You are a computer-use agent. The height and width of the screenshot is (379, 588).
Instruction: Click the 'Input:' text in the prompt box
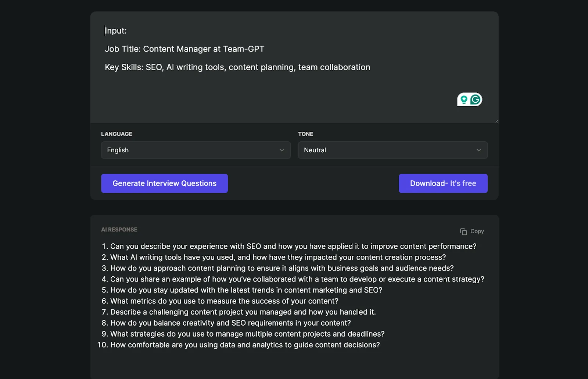click(116, 31)
